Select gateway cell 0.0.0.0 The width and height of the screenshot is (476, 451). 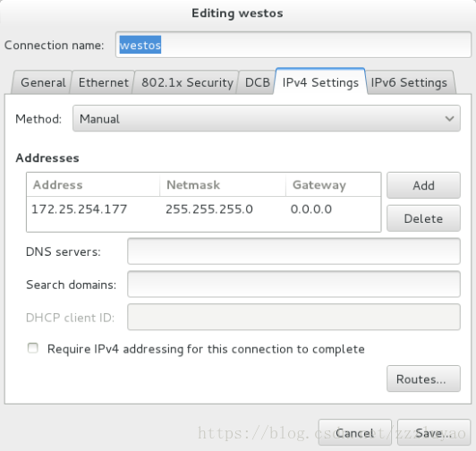pyautogui.click(x=311, y=209)
